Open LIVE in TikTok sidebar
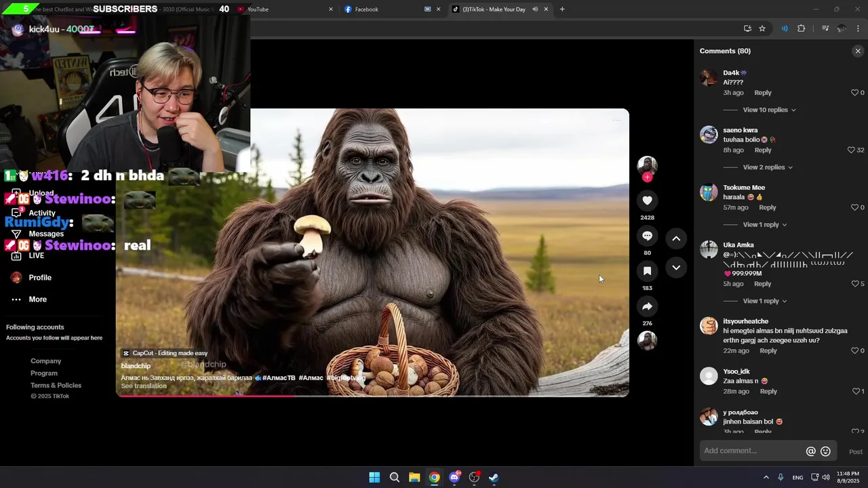Viewport: 868px width, 488px height. click(28, 256)
